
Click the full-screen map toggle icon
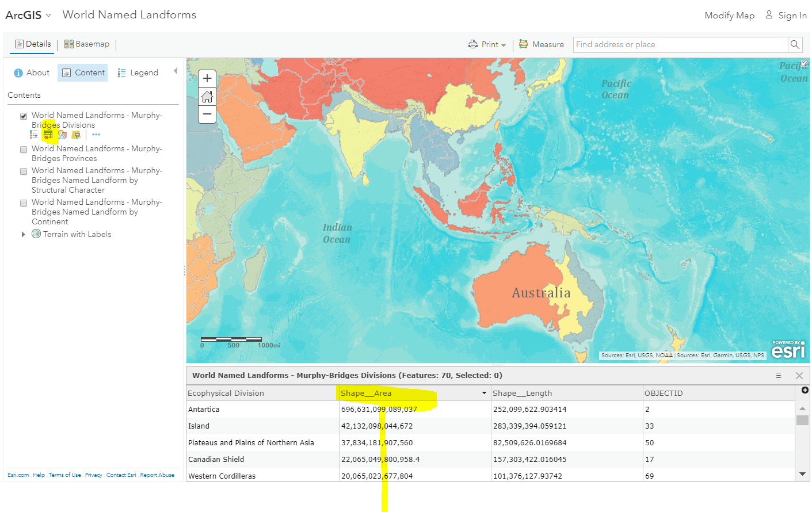805,63
